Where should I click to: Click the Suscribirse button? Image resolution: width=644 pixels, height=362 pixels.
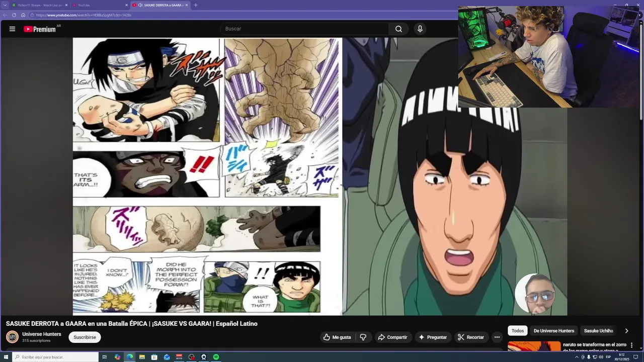click(85, 337)
